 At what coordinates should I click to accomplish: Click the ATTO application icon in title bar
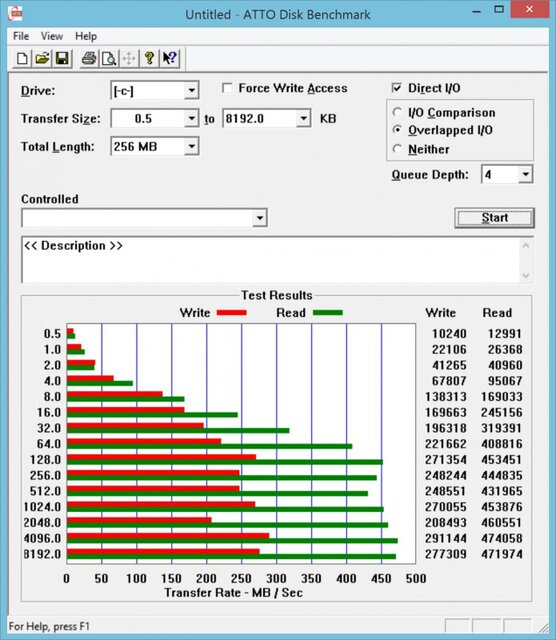tap(15, 13)
